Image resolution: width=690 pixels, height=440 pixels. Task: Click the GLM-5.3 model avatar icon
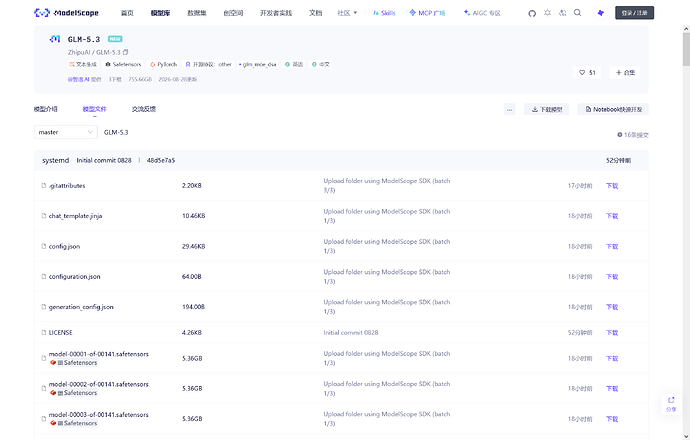point(55,39)
